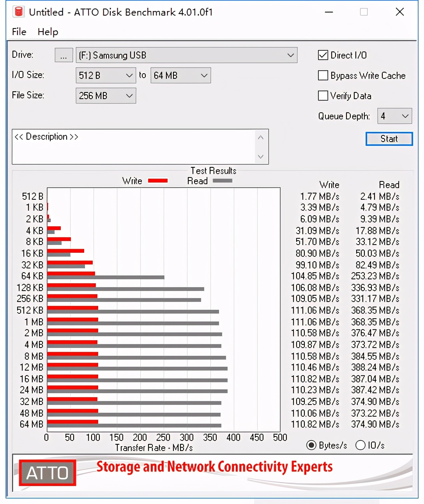Viewport: 424px width, 504px height.
Task: Click the 373.22 MB/s read value
Action: pos(375,413)
